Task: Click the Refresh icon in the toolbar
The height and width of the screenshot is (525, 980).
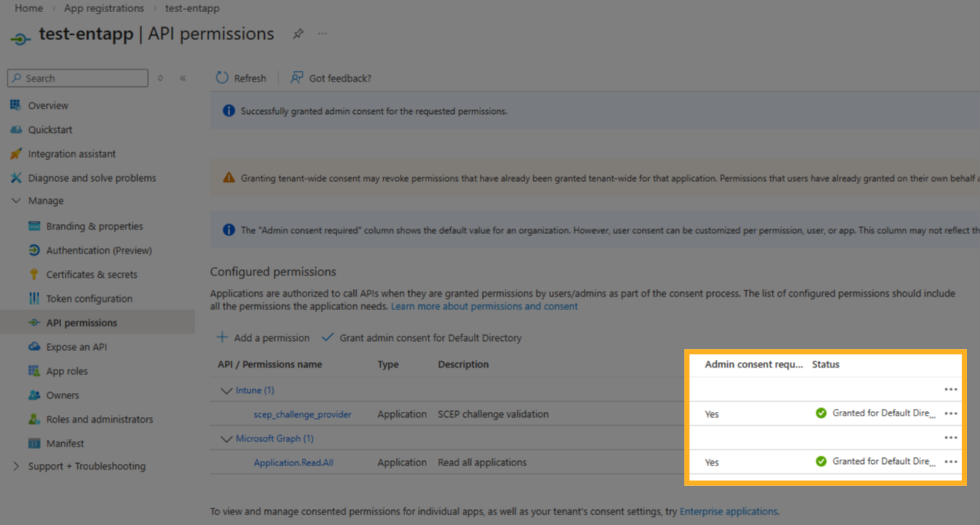Action: click(222, 78)
